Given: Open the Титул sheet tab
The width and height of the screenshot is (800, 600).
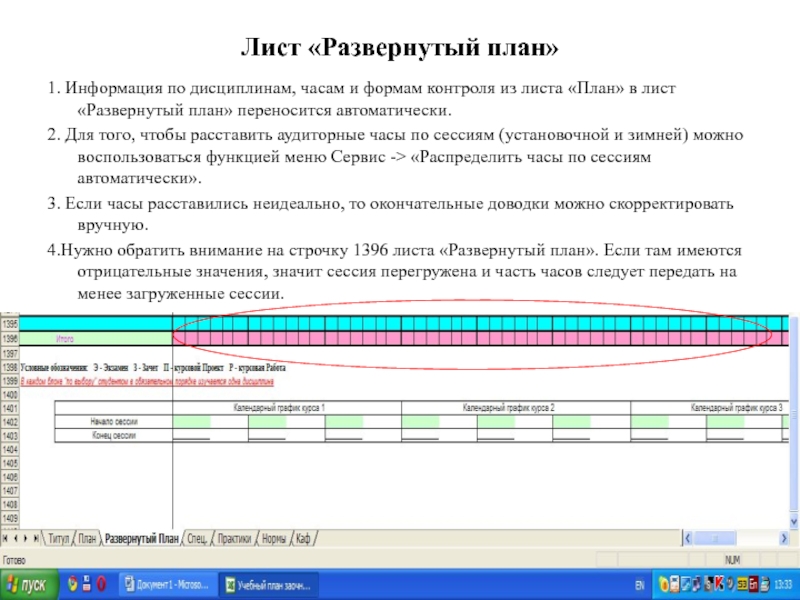Looking at the screenshot, I should (x=58, y=539).
